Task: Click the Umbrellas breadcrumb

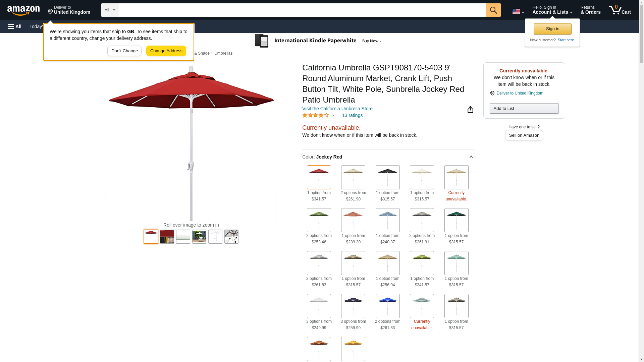Action: (x=223, y=53)
